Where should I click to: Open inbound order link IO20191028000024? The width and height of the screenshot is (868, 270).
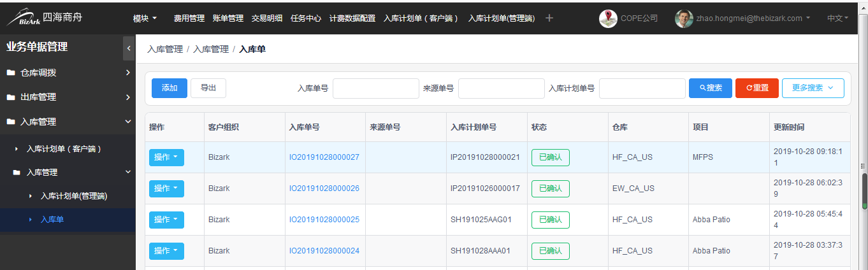coord(324,251)
